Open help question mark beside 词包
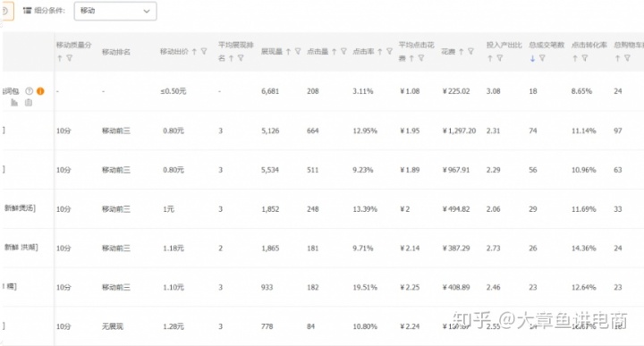The image size is (644, 346). coord(30,91)
